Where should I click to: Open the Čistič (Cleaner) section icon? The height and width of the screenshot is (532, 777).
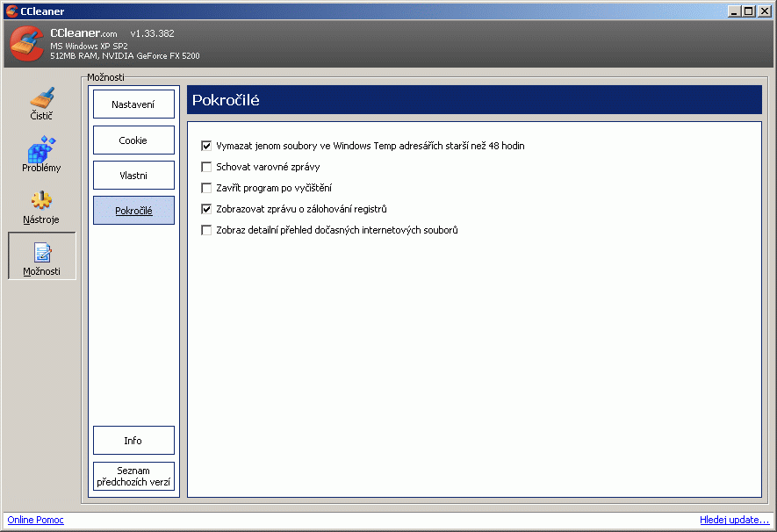click(41, 104)
